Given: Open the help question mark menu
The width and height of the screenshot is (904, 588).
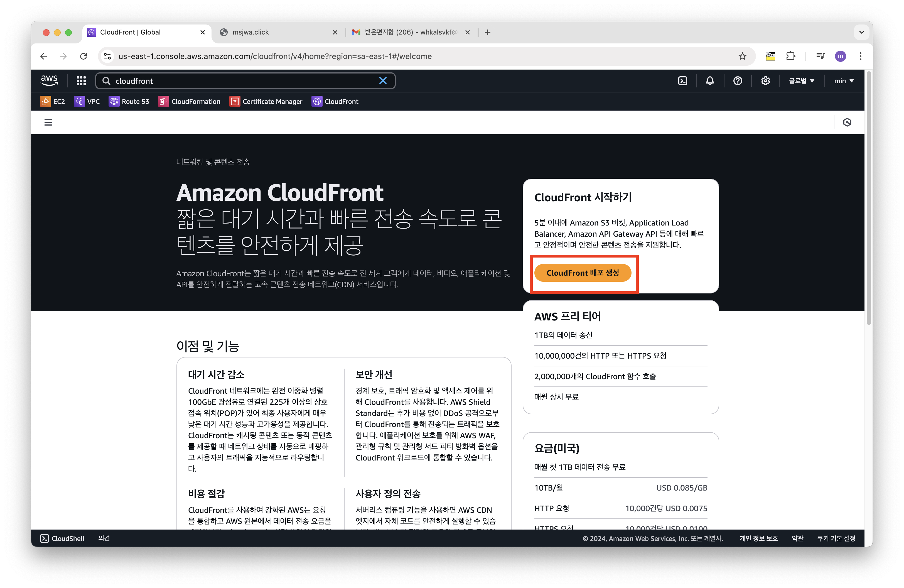Looking at the screenshot, I should click(x=738, y=81).
